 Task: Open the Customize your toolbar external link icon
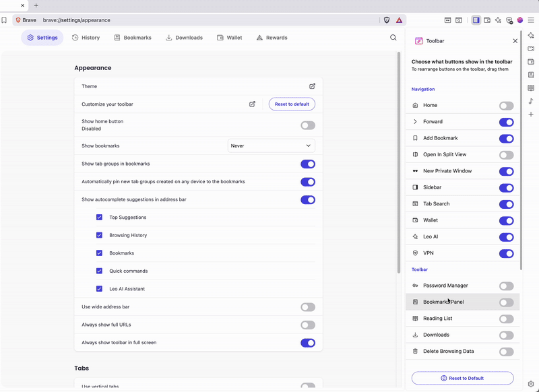click(252, 104)
